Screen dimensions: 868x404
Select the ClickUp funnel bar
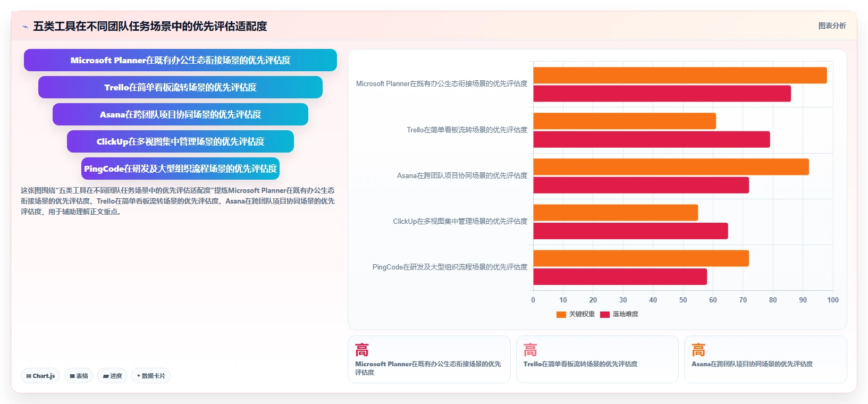click(180, 141)
